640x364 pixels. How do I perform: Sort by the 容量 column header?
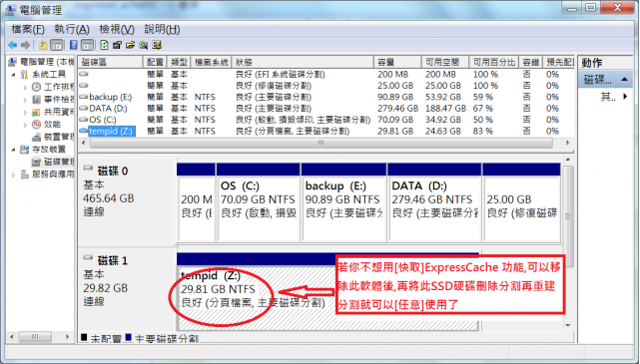click(397, 62)
